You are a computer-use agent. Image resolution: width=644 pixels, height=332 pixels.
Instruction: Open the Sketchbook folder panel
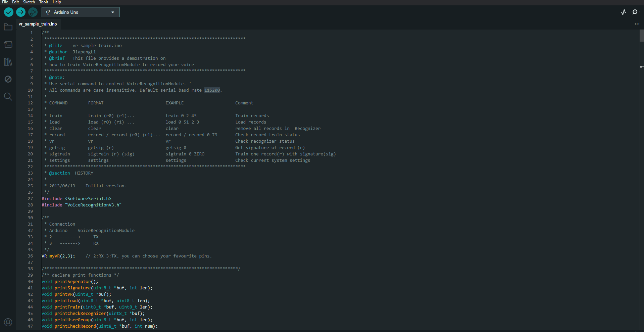[8, 27]
